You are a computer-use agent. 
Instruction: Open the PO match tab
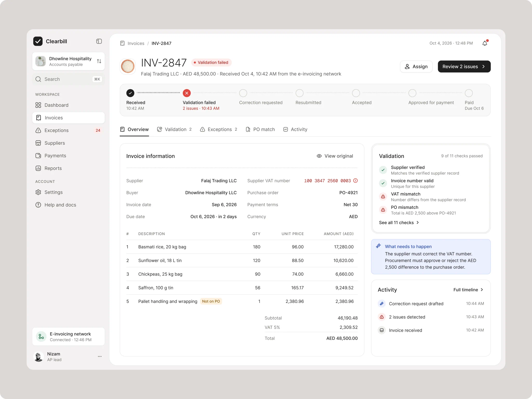[x=260, y=129]
